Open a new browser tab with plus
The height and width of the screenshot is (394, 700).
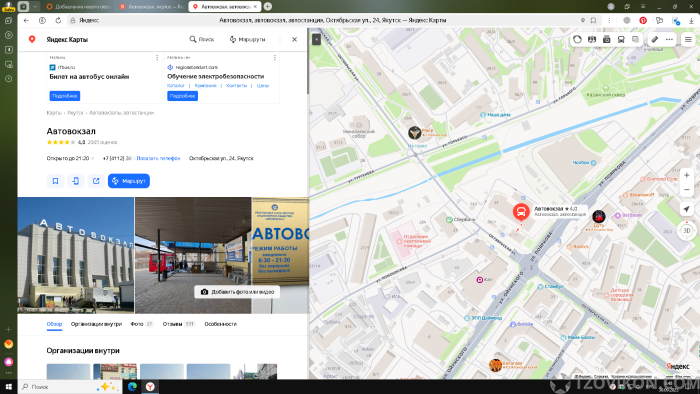tap(268, 6)
